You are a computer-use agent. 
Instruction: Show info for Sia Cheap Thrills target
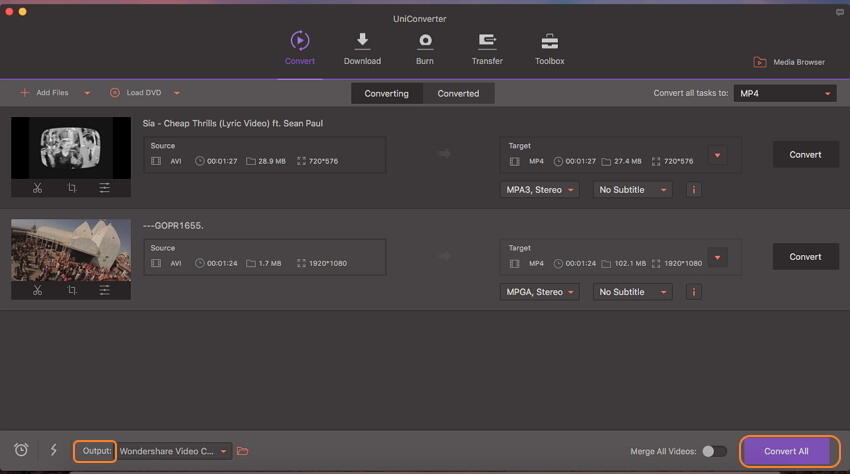(693, 190)
